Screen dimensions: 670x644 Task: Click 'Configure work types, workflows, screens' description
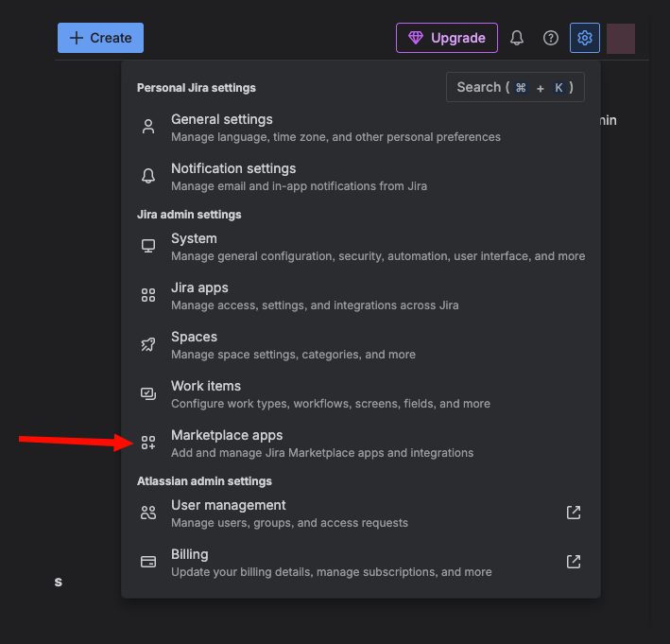click(331, 404)
